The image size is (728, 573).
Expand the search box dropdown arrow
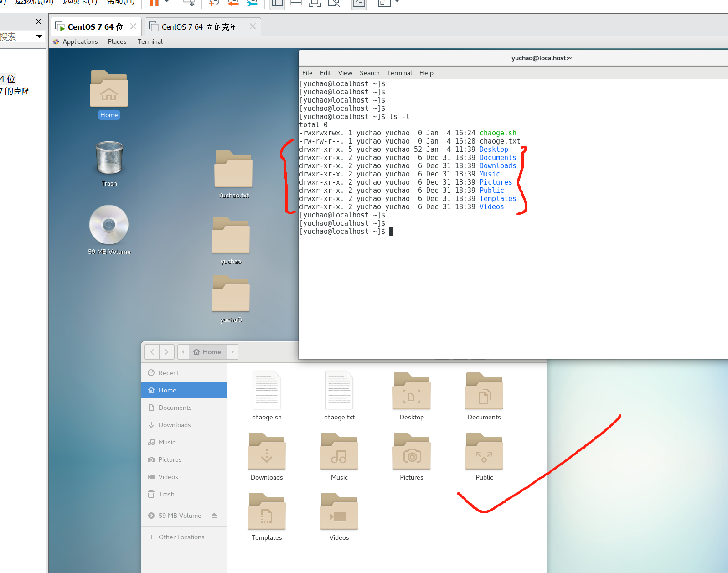coord(39,36)
